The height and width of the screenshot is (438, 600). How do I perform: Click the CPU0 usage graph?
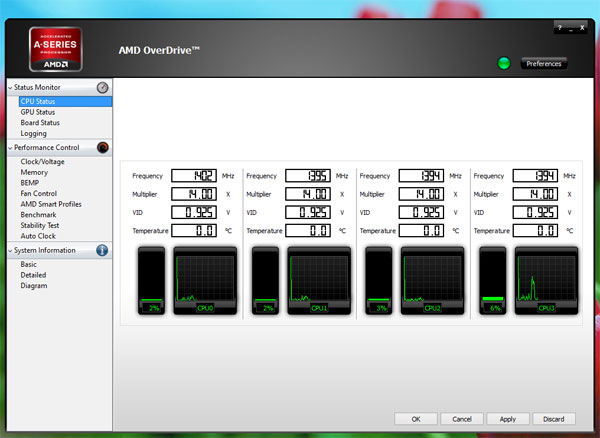(205, 281)
